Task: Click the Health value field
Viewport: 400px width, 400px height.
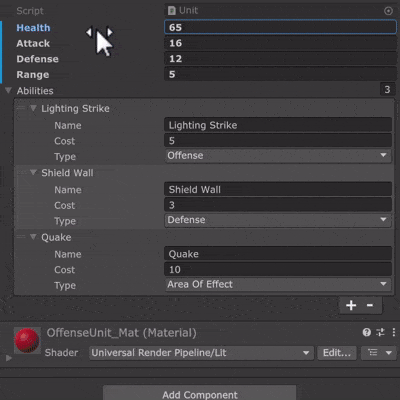Action: pyautogui.click(x=280, y=27)
